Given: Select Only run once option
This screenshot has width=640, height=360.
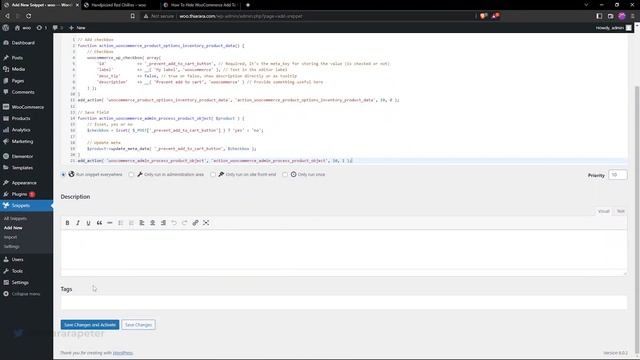Looking at the screenshot, I should [285, 175].
